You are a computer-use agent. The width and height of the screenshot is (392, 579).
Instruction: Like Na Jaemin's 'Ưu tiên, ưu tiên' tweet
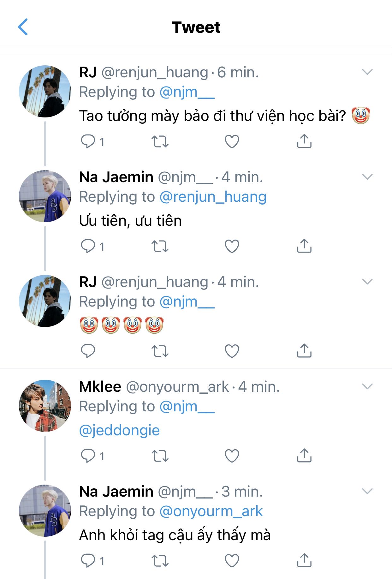(232, 246)
